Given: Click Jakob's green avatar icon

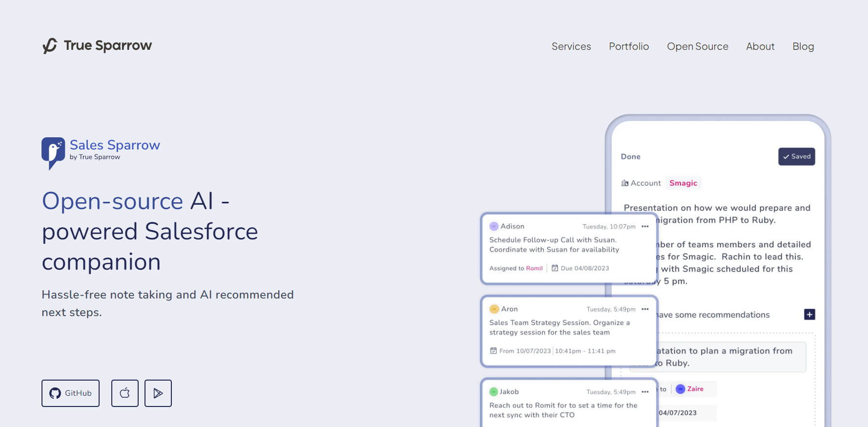Looking at the screenshot, I should pyautogui.click(x=494, y=392).
